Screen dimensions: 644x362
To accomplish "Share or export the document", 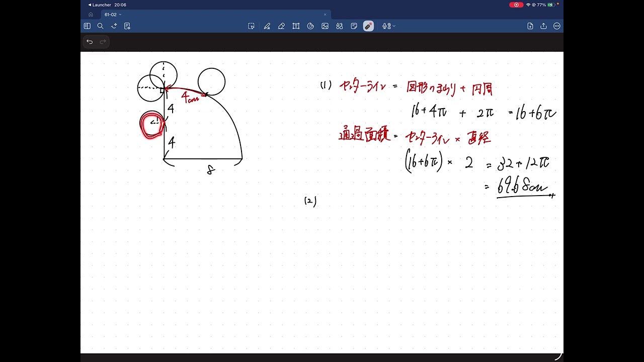I will 543,26.
